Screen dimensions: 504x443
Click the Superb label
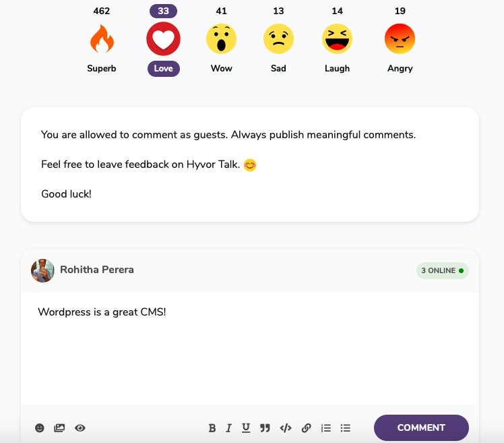[102, 68]
